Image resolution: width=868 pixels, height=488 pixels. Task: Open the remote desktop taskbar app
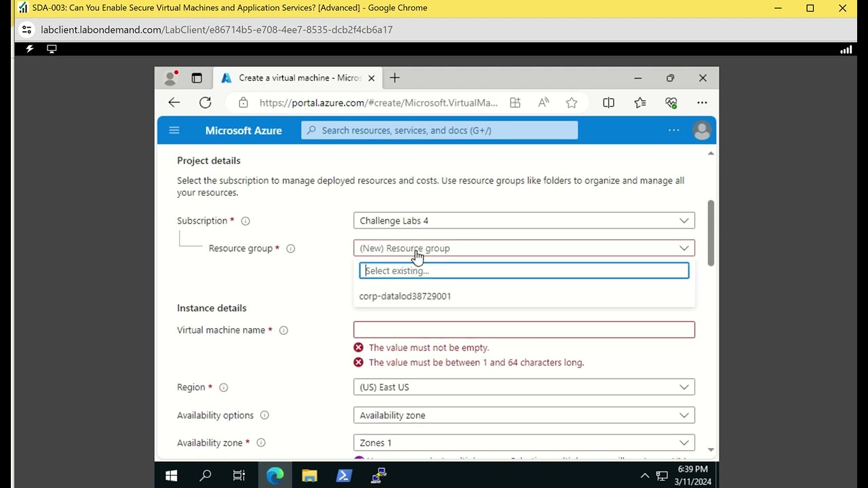pos(378,476)
